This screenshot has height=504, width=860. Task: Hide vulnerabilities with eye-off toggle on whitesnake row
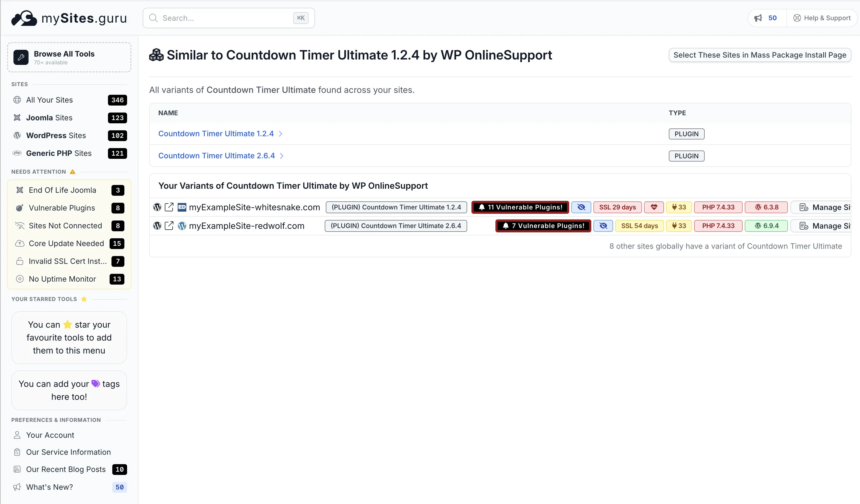[x=581, y=207]
